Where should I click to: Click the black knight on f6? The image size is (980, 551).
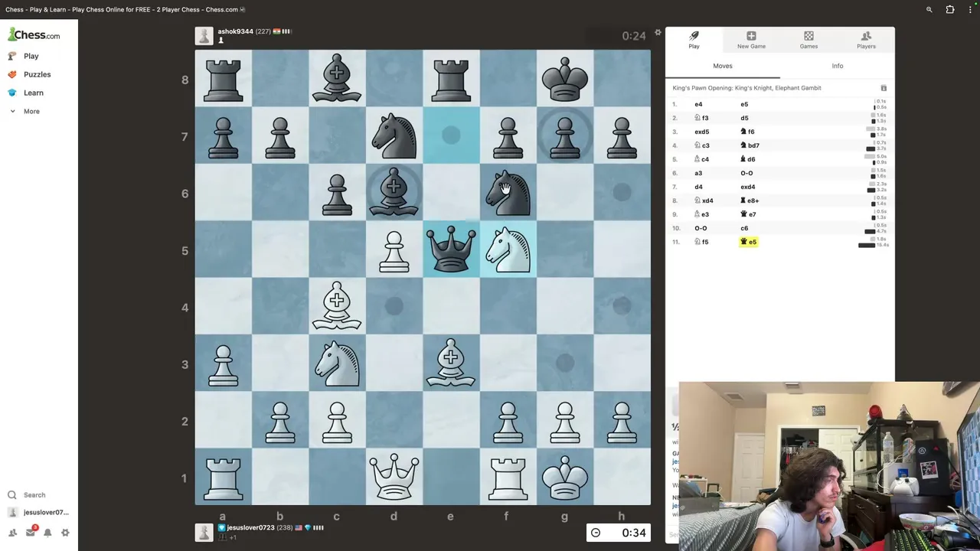tap(508, 193)
